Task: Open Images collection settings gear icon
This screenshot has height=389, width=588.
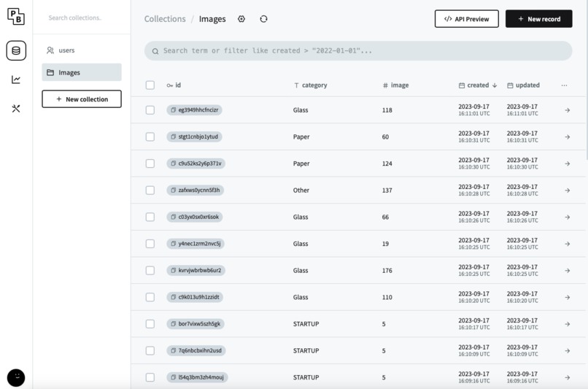Action: click(241, 19)
